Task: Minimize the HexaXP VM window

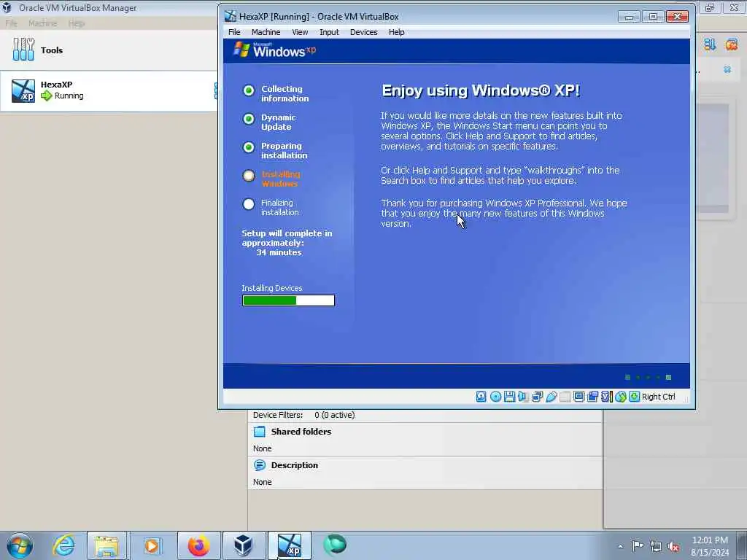Action: (629, 17)
